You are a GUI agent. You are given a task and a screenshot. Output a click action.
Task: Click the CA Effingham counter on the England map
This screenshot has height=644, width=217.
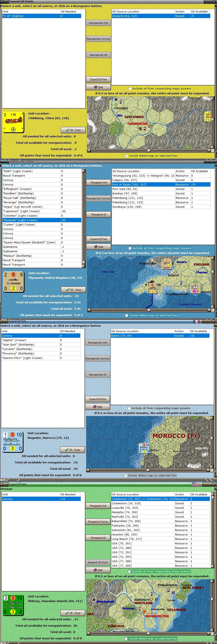click(x=152, y=288)
